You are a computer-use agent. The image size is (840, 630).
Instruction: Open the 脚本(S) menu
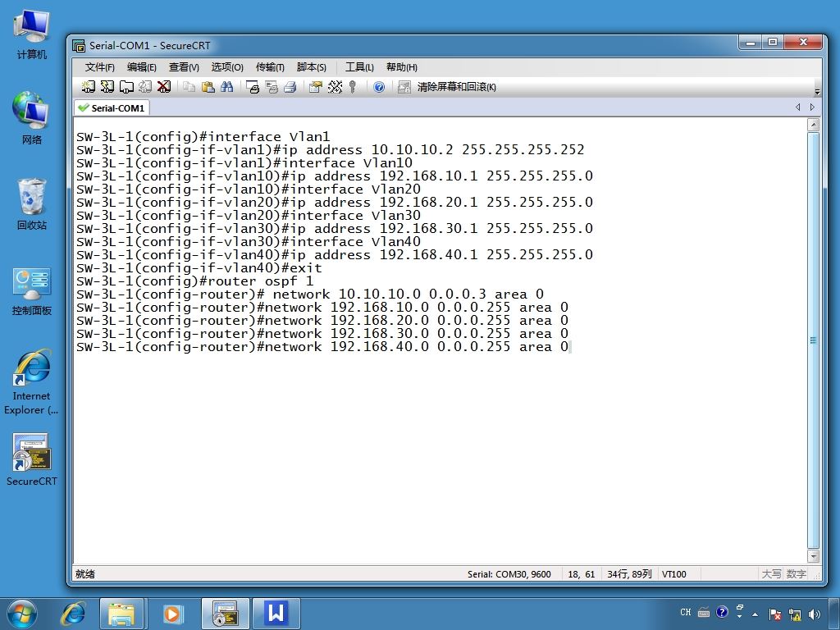coord(311,67)
